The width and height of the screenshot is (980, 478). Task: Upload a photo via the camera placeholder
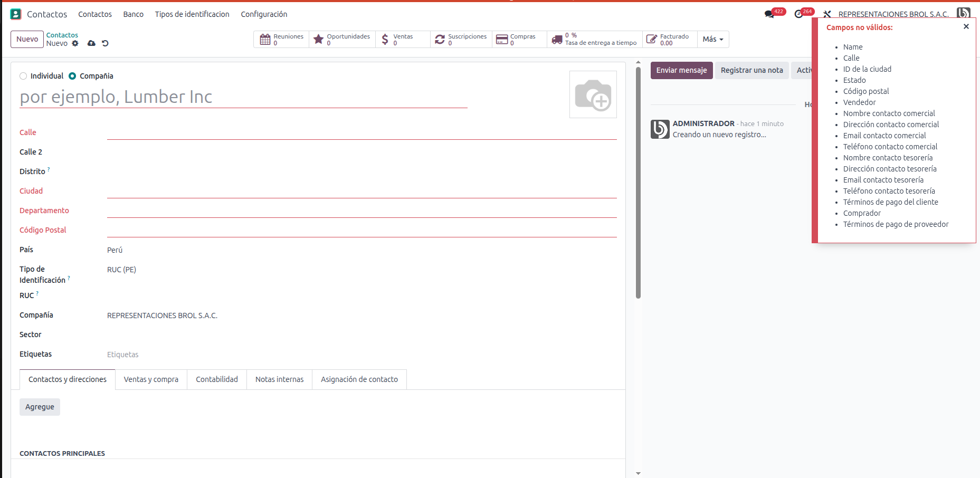coord(593,94)
